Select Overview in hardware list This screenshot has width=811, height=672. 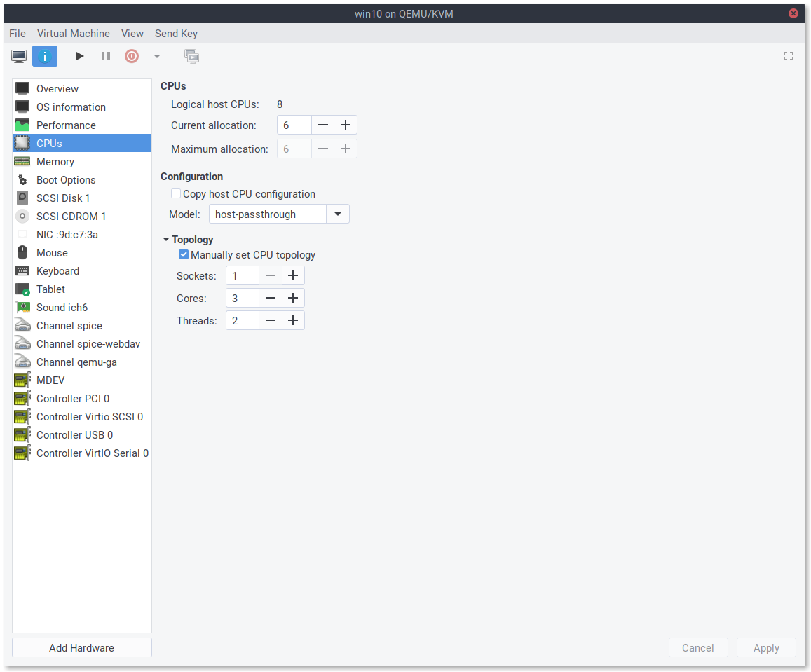(82, 89)
